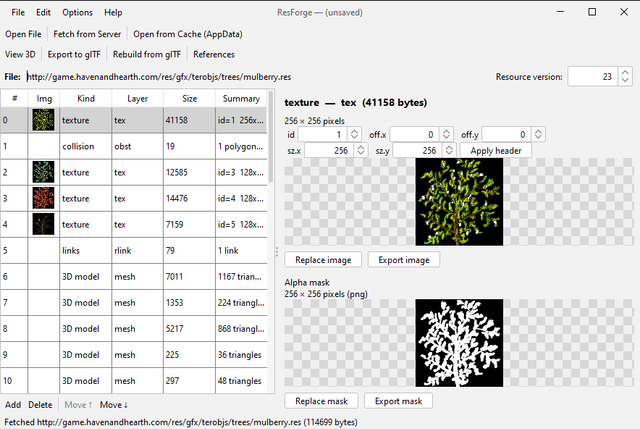Open the Edit menu
640x429 pixels.
click(43, 13)
